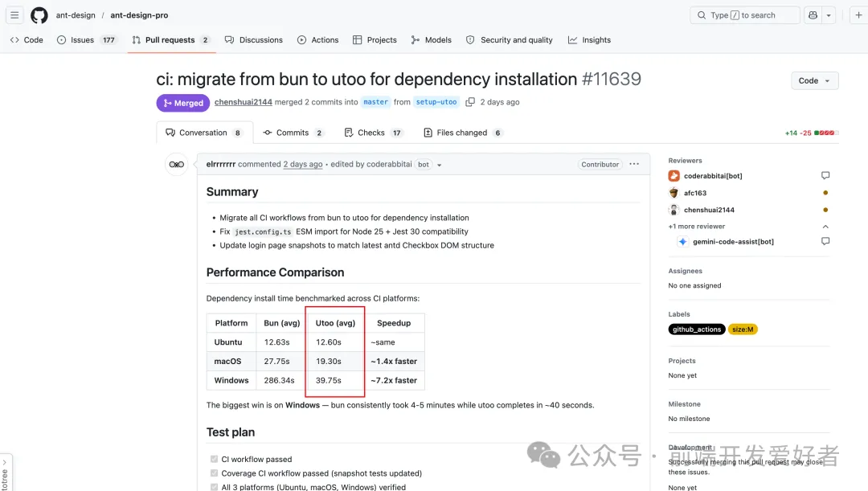Open the Code dropdown button
868x491 pixels.
[x=814, y=80]
